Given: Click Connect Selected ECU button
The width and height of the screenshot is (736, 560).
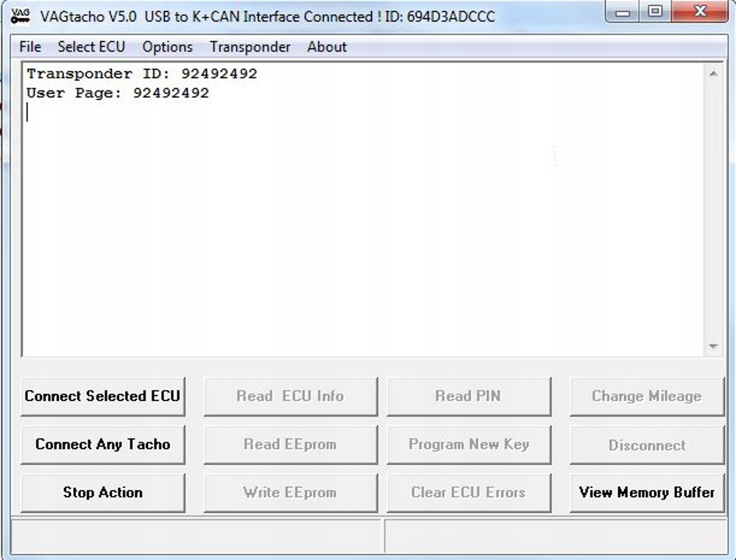Looking at the screenshot, I should (x=103, y=397).
